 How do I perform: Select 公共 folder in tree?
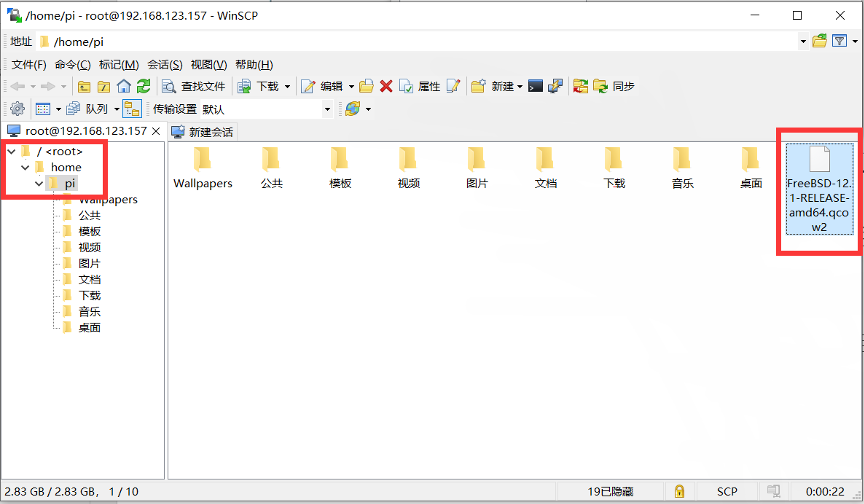[x=89, y=215]
